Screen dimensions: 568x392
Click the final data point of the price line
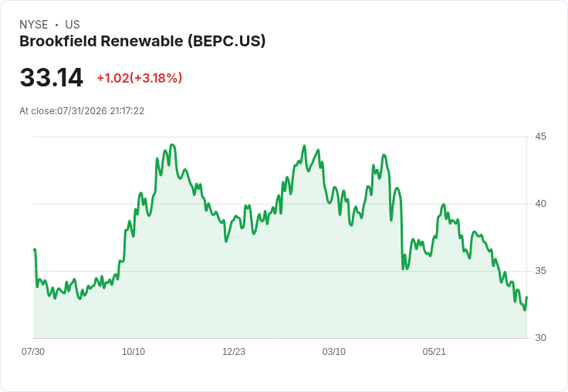[x=526, y=297]
